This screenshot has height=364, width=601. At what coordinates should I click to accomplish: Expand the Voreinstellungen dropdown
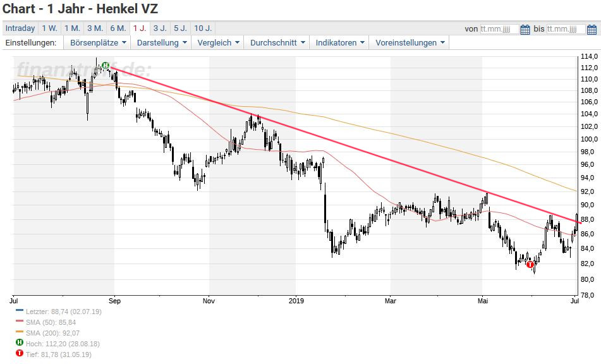[410, 42]
